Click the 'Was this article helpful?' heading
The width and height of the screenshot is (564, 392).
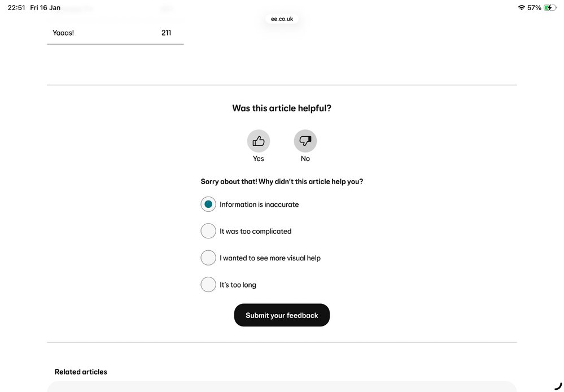[282, 108]
